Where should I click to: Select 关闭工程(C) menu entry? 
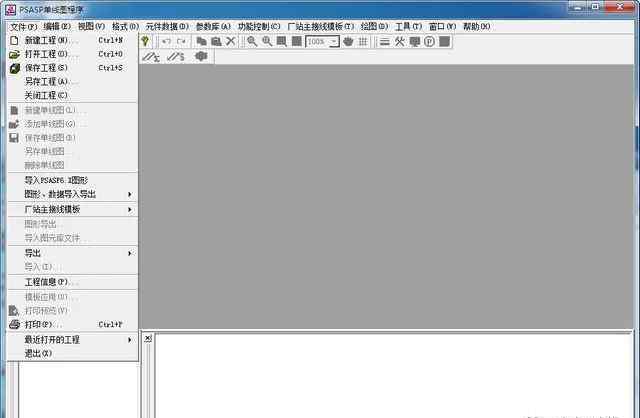pyautogui.click(x=73, y=96)
